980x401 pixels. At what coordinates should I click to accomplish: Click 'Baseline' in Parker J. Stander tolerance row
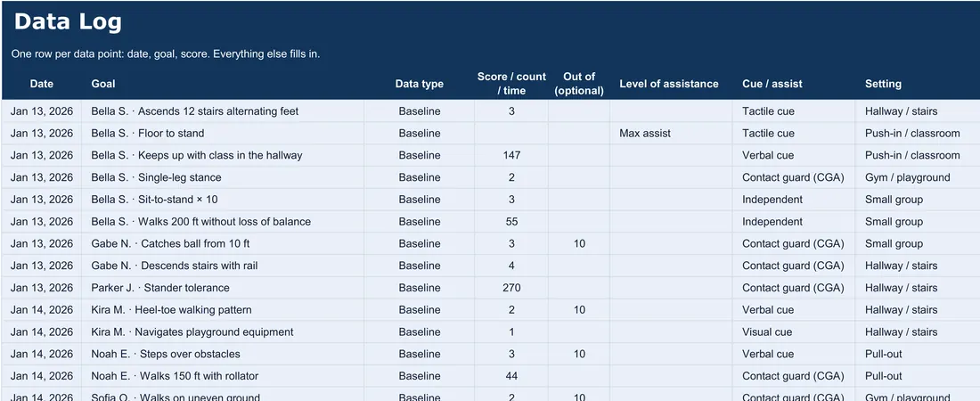click(420, 288)
